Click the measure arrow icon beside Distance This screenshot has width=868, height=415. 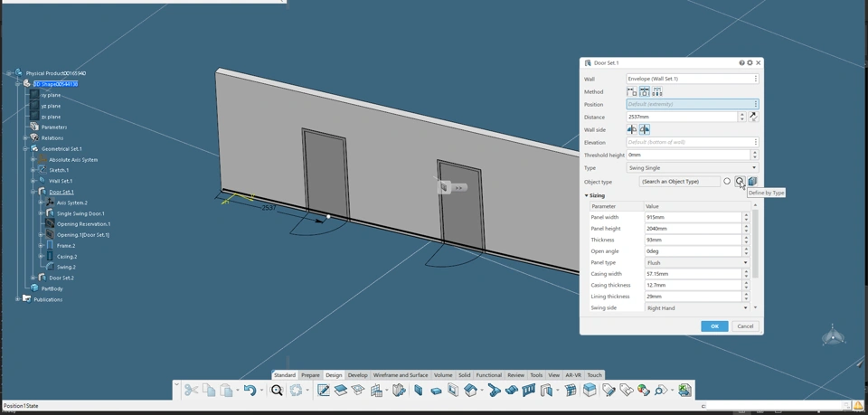click(x=753, y=117)
